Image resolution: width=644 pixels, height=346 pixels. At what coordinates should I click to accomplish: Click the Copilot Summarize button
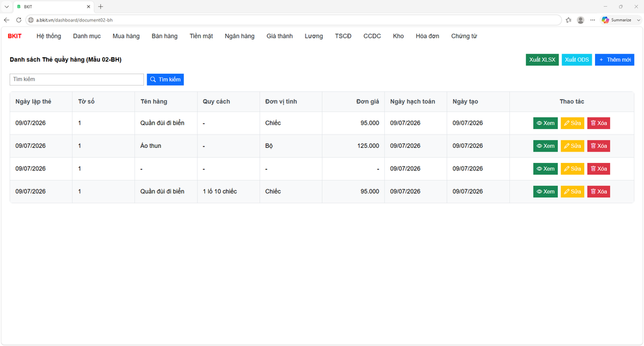tap(616, 20)
